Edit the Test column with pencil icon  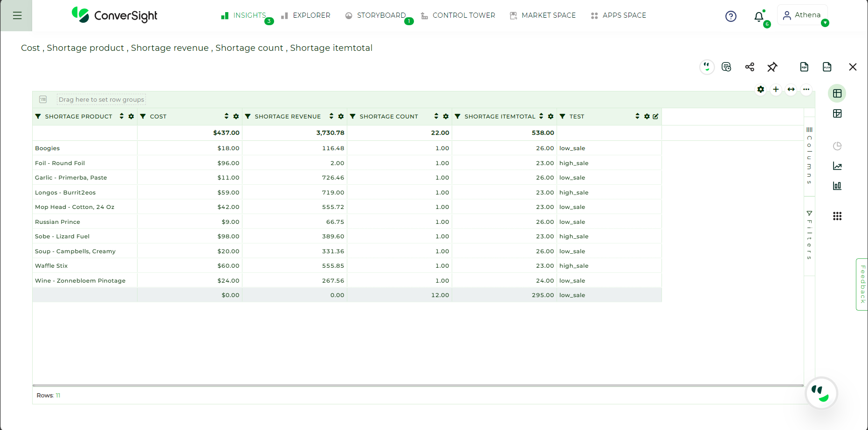(655, 117)
